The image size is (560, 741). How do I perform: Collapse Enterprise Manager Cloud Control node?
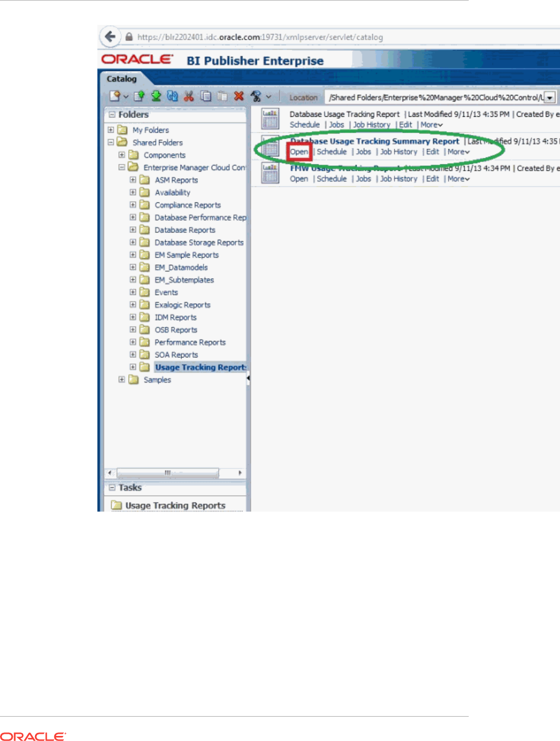[x=122, y=167]
